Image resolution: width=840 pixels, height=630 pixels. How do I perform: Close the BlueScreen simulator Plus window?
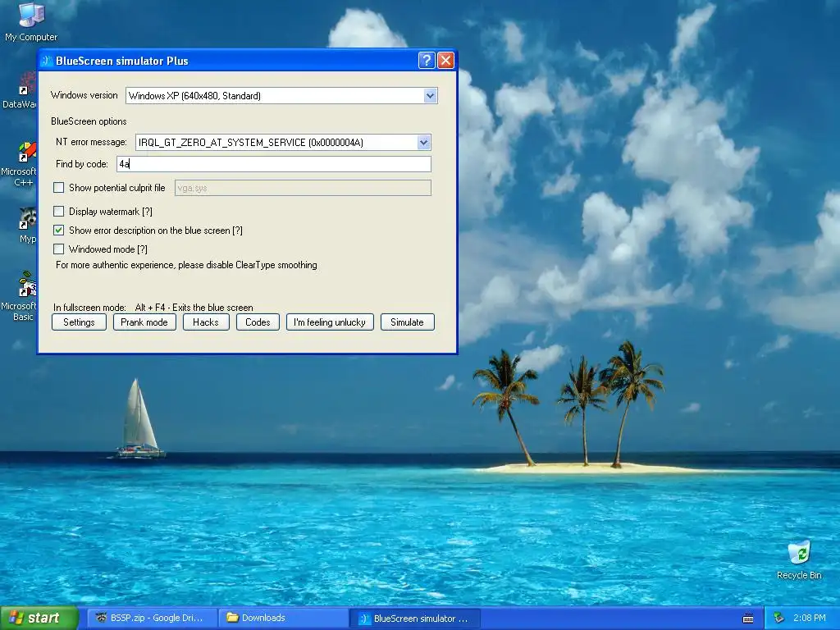[445, 60]
